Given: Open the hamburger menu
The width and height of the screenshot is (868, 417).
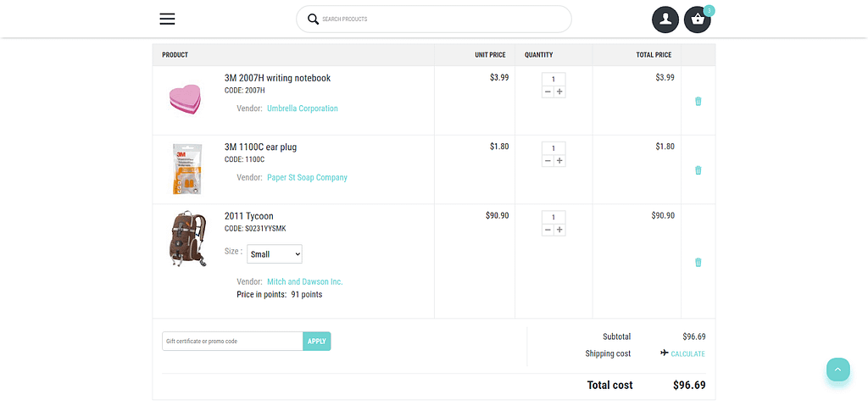Looking at the screenshot, I should tap(167, 19).
